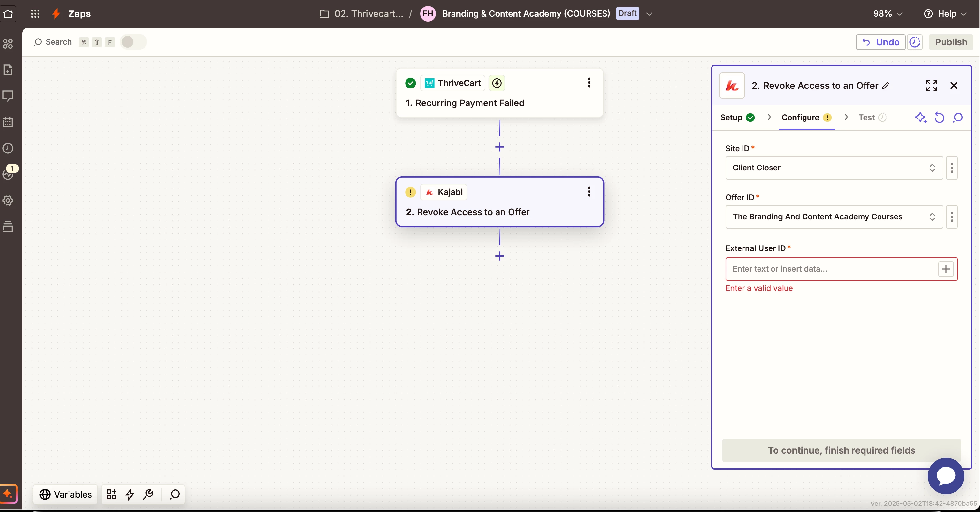
Task: Expand the step panel to fullscreen
Action: click(x=932, y=86)
